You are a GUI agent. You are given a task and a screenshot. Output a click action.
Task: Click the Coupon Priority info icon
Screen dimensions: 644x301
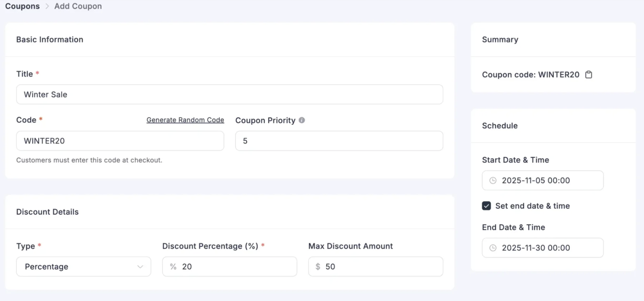tap(302, 120)
